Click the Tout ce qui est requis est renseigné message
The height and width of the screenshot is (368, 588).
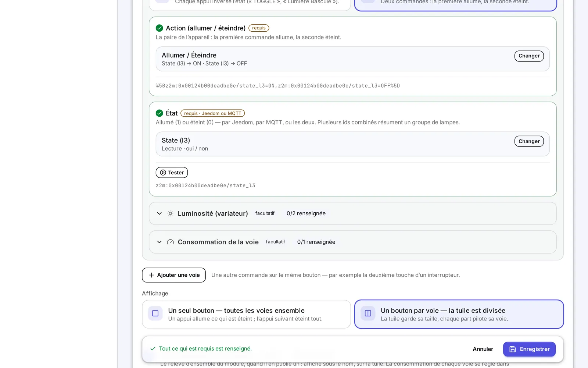click(x=205, y=348)
